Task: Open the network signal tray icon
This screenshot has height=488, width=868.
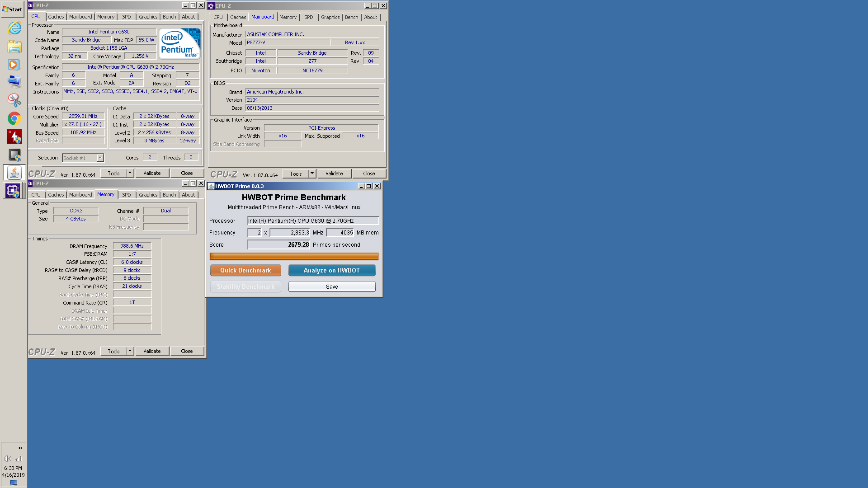Action: [19, 459]
